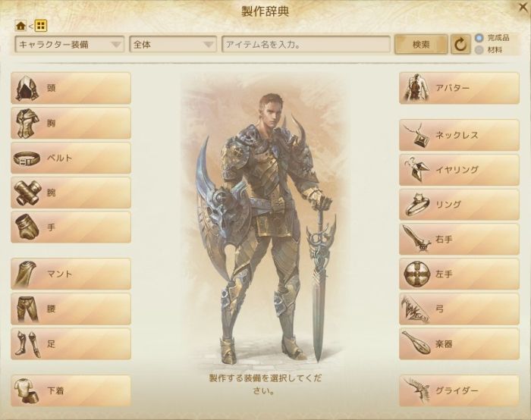This screenshot has height=420, width=531.
Task: Pick the ring icon for リング
Action: [x=416, y=205]
